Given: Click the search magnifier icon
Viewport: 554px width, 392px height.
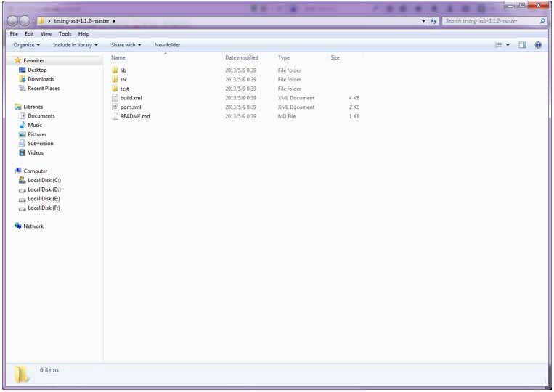Looking at the screenshot, I should tap(542, 21).
